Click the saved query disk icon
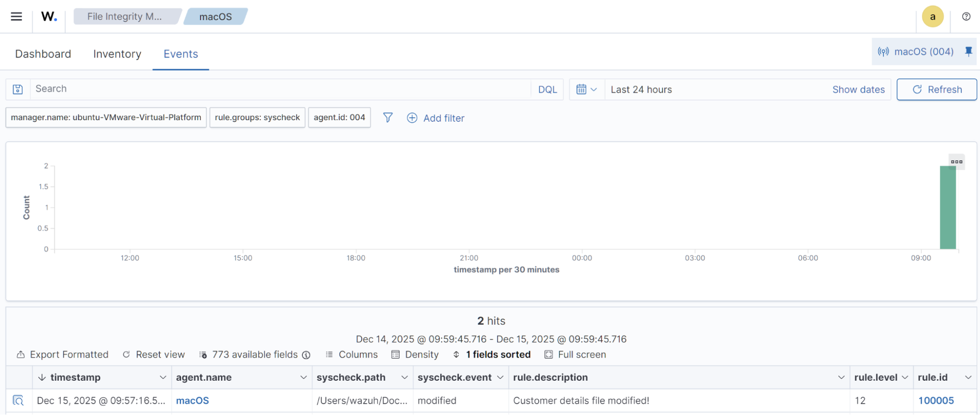 click(x=18, y=89)
